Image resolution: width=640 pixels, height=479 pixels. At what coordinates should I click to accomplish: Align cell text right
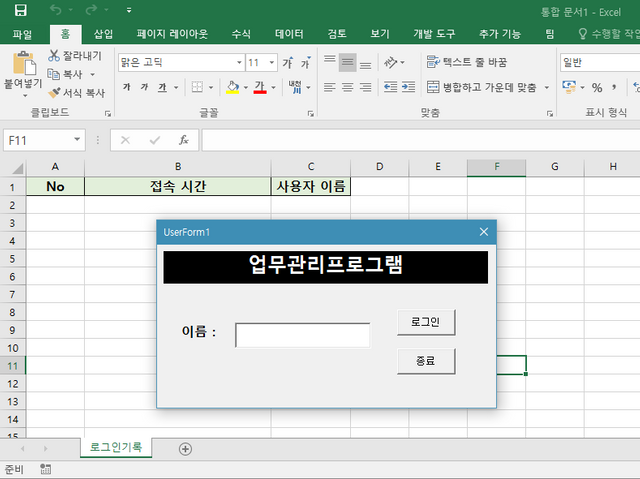coord(366,87)
